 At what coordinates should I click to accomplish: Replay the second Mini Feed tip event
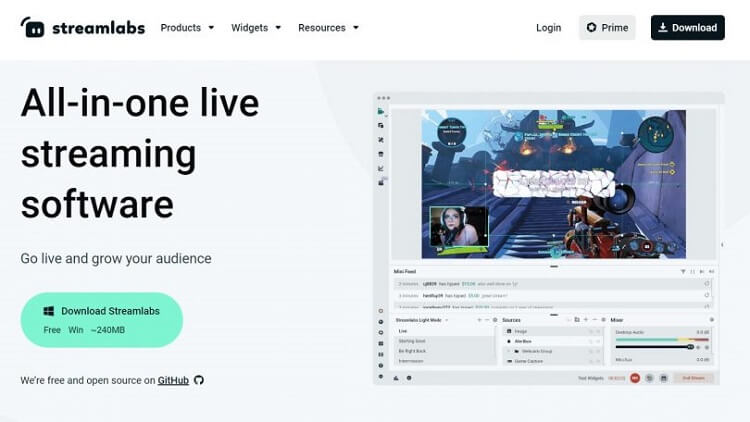(706, 296)
